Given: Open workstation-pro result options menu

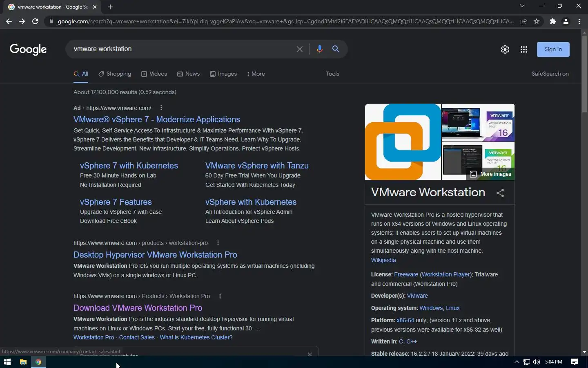Looking at the screenshot, I should [218, 243].
